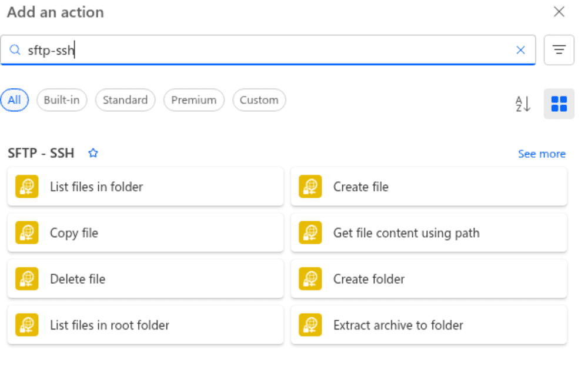588x369 pixels.
Task: Close the Add an action panel
Action: pyautogui.click(x=559, y=12)
